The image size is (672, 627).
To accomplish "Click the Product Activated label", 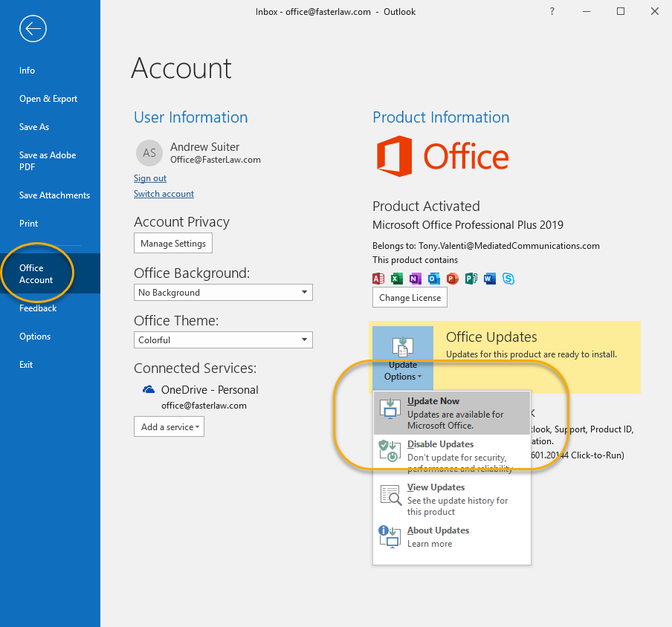I will [x=426, y=207].
